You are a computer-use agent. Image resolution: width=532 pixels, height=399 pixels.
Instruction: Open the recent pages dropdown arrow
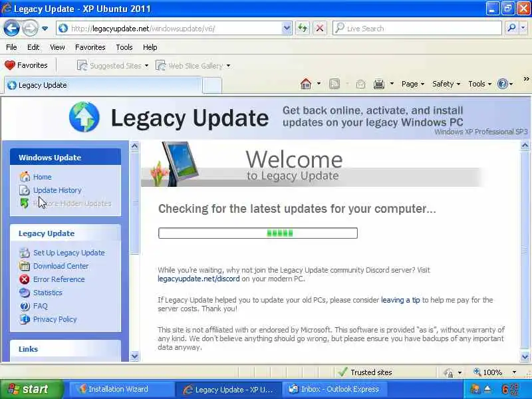click(x=45, y=29)
